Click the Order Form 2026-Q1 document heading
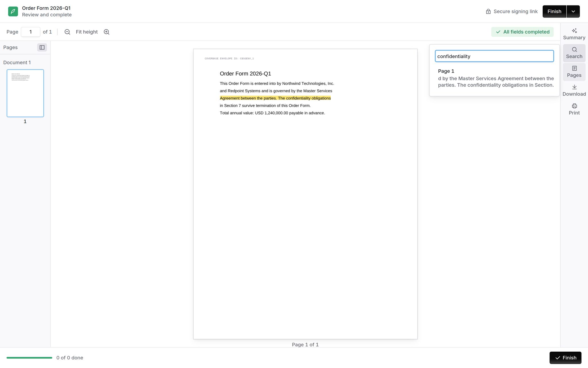Screen dimensions: 588x368 [245, 74]
